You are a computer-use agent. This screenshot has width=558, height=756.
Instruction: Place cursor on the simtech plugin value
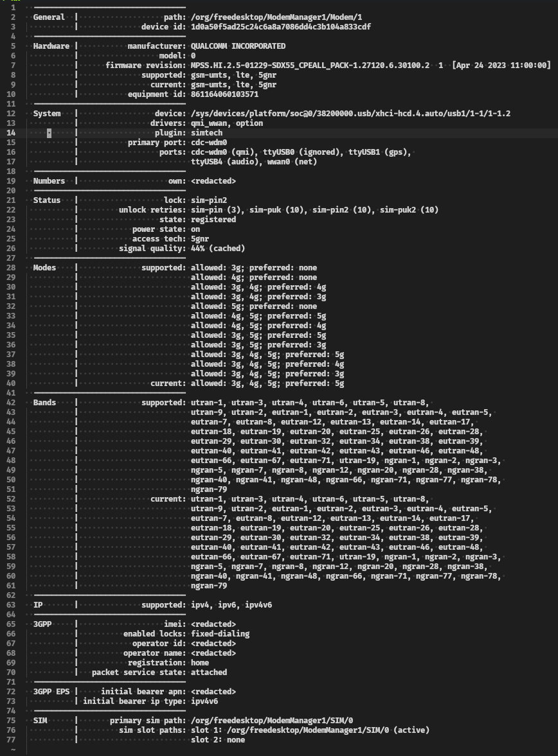[x=206, y=133]
